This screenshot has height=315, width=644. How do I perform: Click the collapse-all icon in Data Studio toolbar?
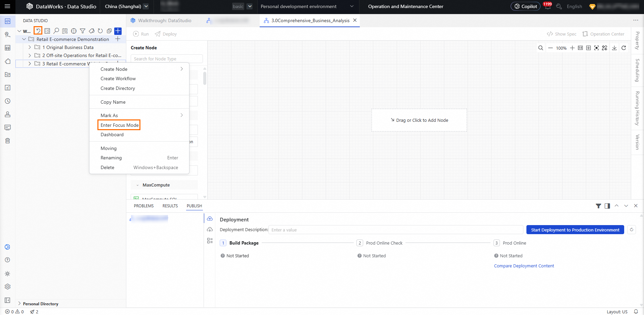(109, 31)
